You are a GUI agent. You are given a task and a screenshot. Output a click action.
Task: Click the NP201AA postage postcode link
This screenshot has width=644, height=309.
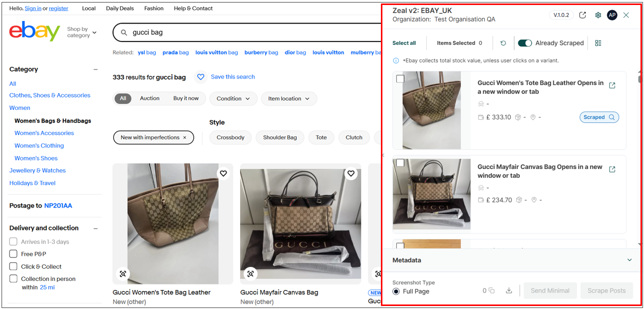[58, 205]
